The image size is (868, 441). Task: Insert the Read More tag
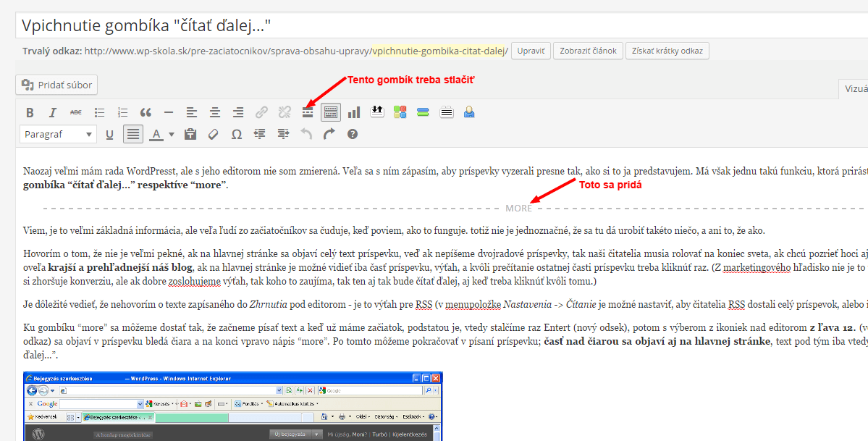pyautogui.click(x=308, y=113)
